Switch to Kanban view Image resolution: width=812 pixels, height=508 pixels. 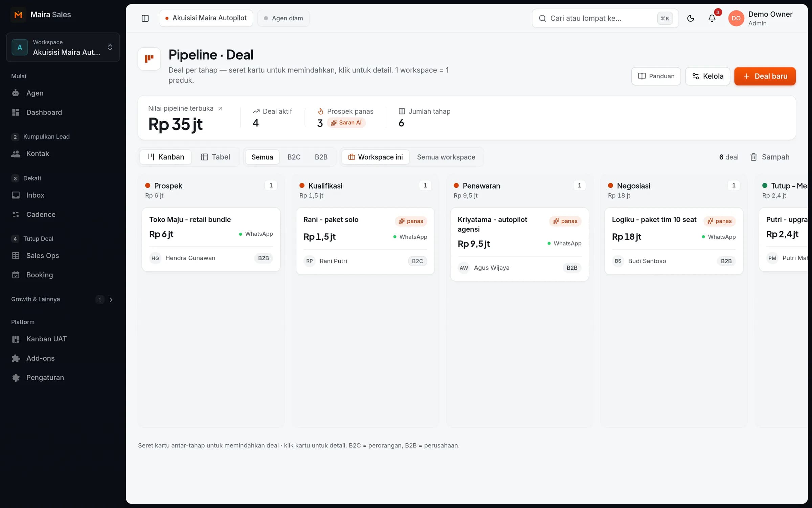[x=166, y=157]
